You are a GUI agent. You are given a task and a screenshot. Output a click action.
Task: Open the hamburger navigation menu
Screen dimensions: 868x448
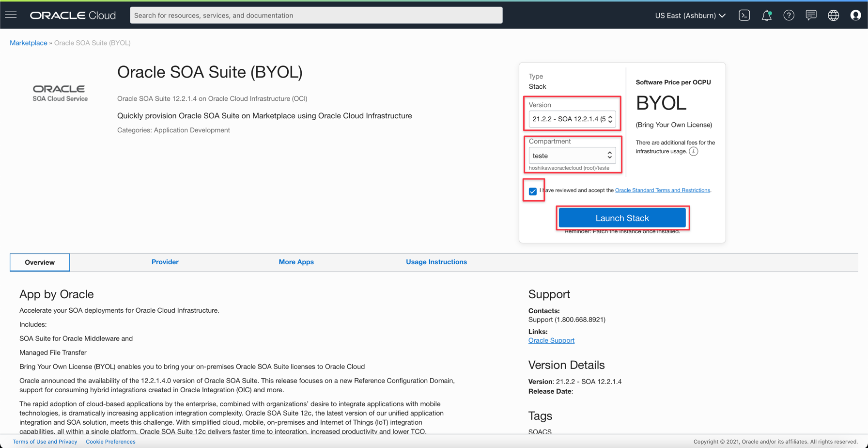[x=11, y=15]
